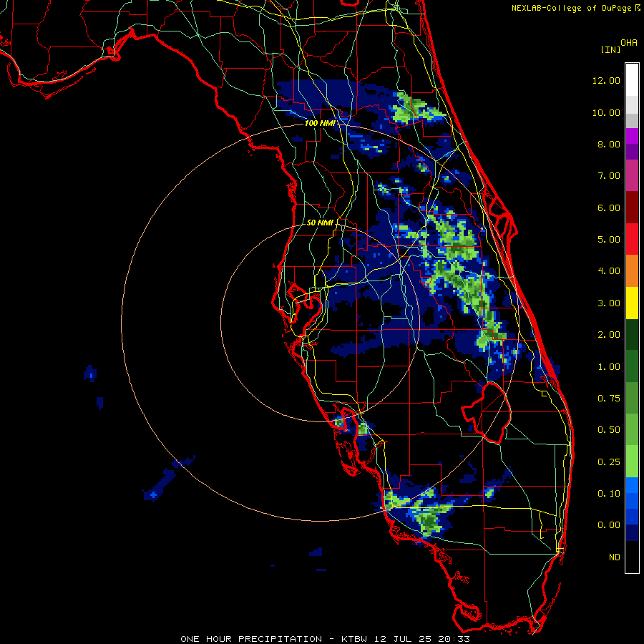Pick the white swatch at top of color scale
The image size is (644, 644).
click(x=632, y=79)
